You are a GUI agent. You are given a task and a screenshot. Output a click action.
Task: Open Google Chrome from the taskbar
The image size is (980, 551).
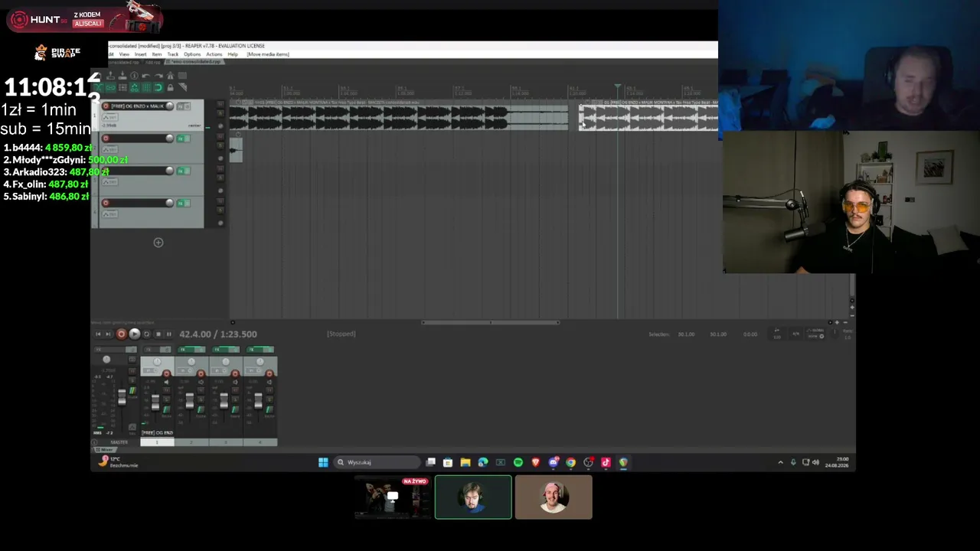click(x=570, y=462)
